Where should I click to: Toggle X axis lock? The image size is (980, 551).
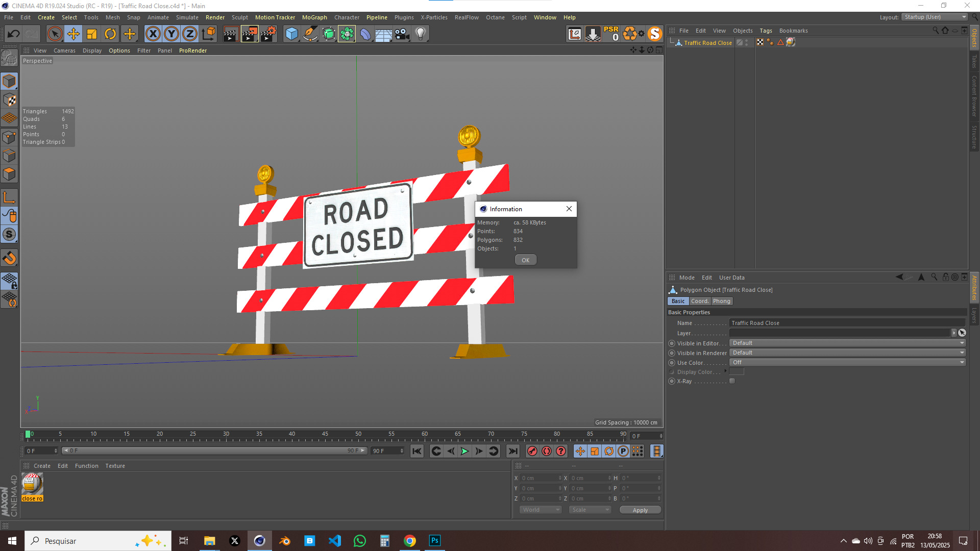(x=153, y=34)
